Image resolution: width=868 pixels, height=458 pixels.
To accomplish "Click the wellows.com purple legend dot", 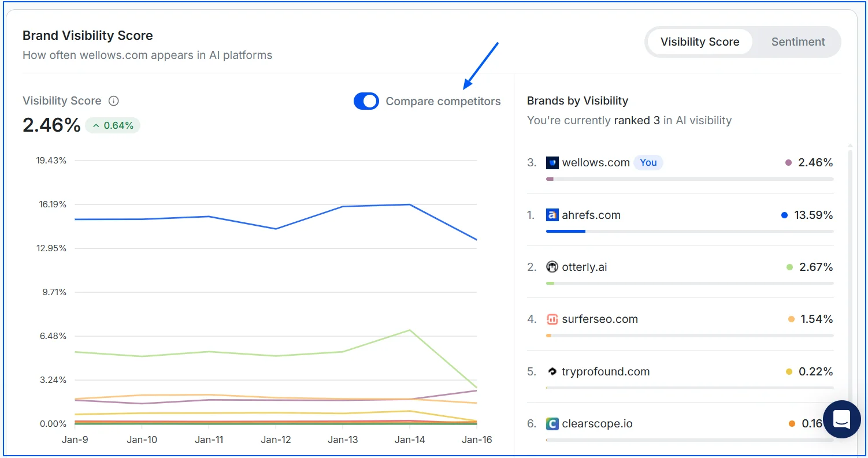I will [x=788, y=163].
